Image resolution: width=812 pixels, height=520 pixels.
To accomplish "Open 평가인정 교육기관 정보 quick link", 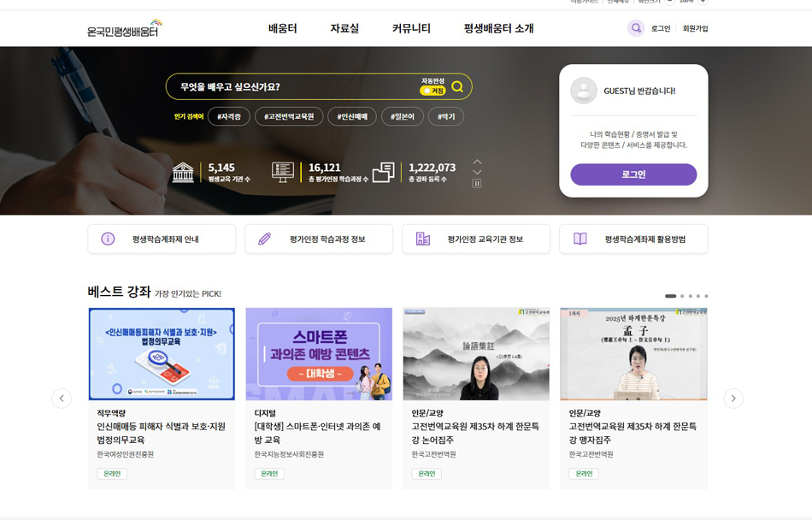I will (476, 239).
